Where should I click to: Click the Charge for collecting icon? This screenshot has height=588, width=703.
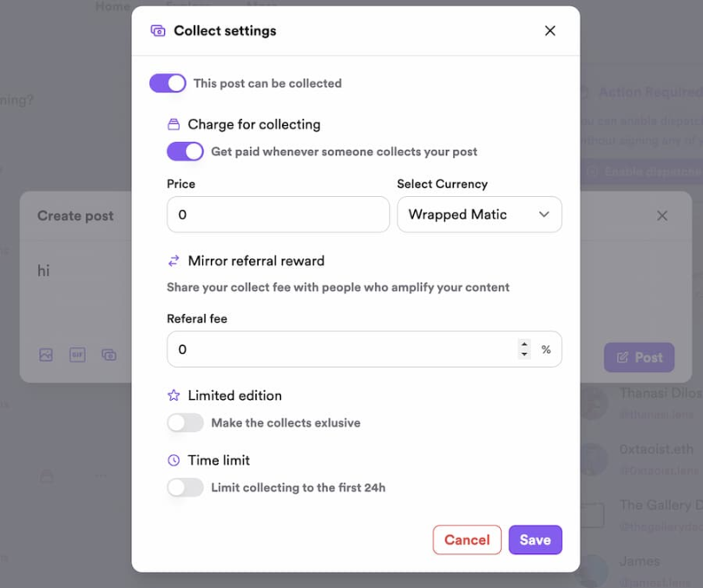tap(174, 124)
